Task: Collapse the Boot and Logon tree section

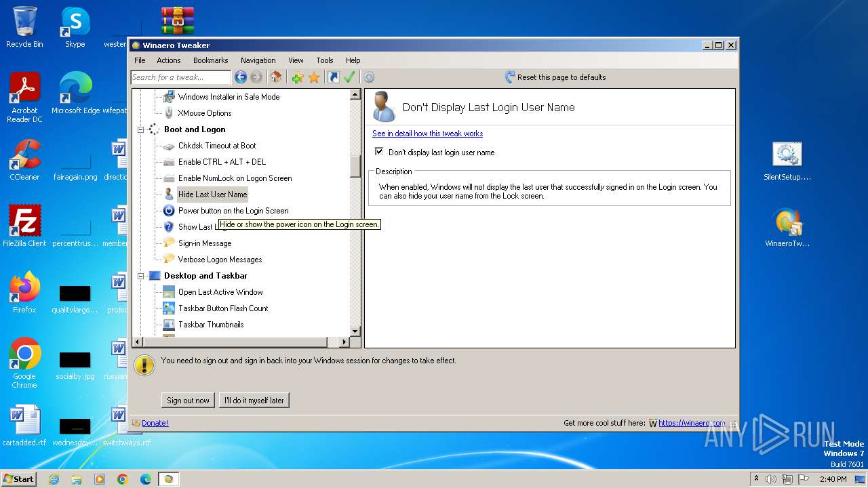Action: [141, 129]
